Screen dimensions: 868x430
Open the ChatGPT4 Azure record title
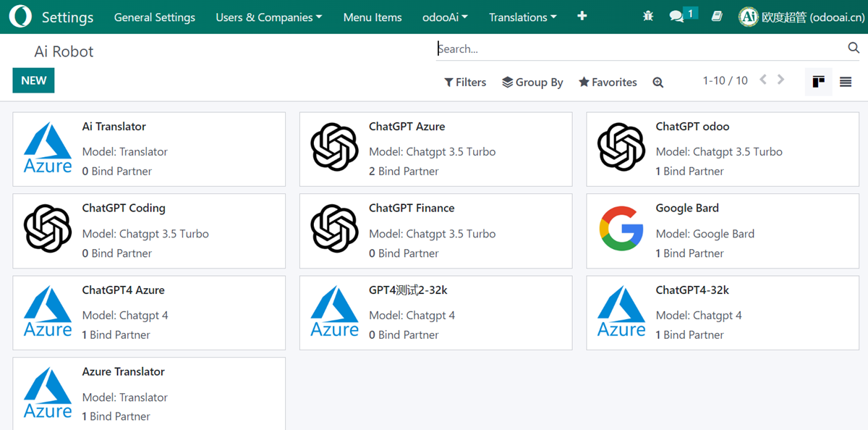pos(123,290)
